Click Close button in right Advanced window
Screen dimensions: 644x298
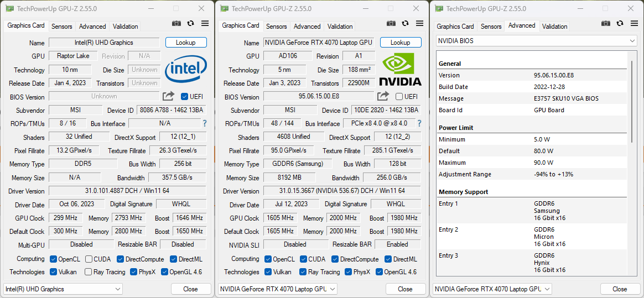pyautogui.click(x=620, y=289)
